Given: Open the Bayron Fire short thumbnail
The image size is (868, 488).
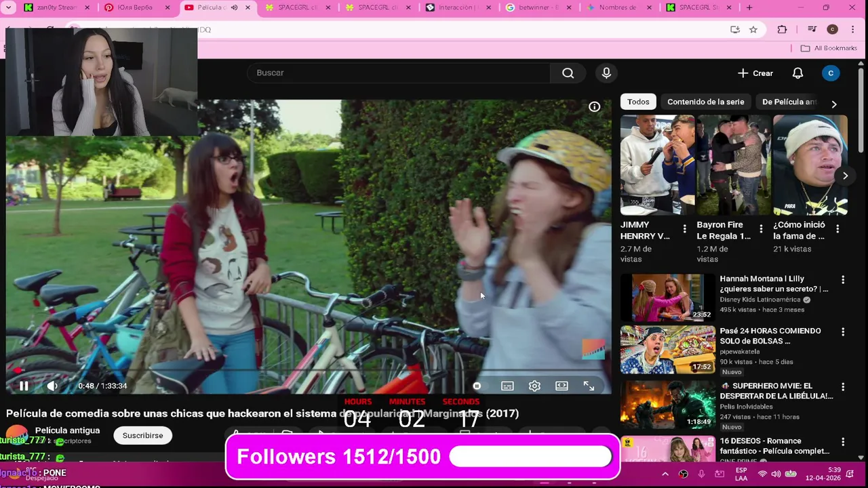Looking at the screenshot, I should click(x=734, y=165).
